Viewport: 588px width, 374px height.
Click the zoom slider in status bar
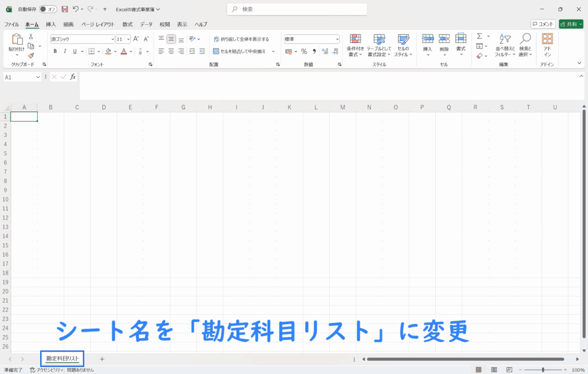pyautogui.click(x=543, y=369)
